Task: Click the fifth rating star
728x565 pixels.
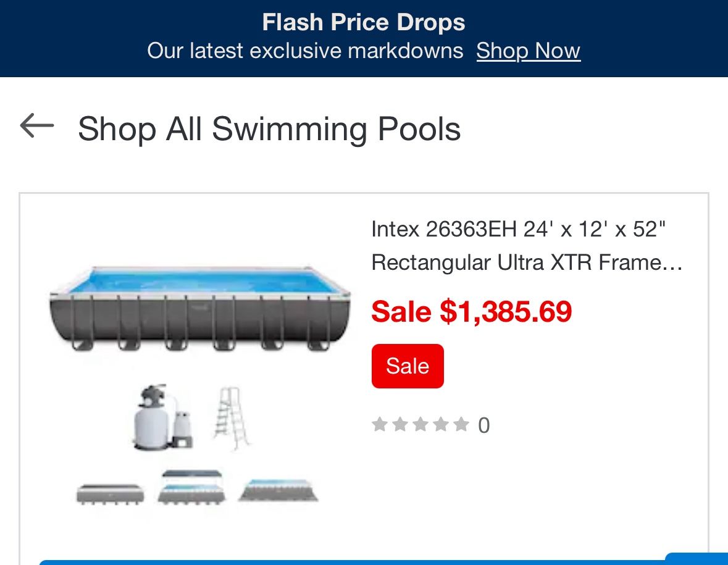Action: pyautogui.click(x=461, y=425)
